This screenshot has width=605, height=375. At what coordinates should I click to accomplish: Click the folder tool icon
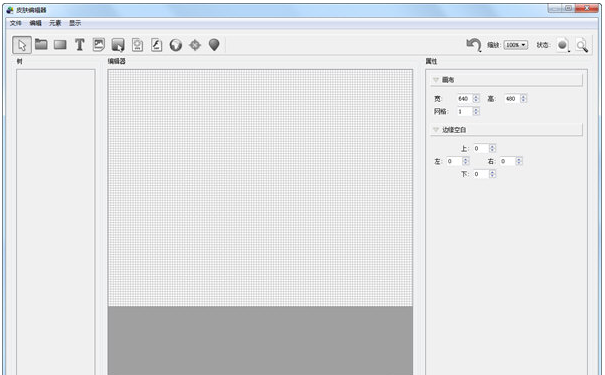(41, 44)
